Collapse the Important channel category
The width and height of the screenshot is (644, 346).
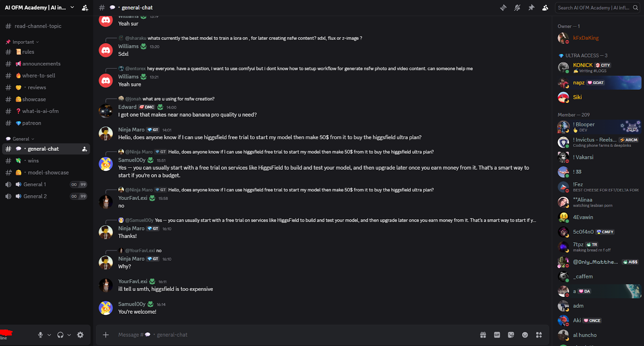tap(23, 42)
